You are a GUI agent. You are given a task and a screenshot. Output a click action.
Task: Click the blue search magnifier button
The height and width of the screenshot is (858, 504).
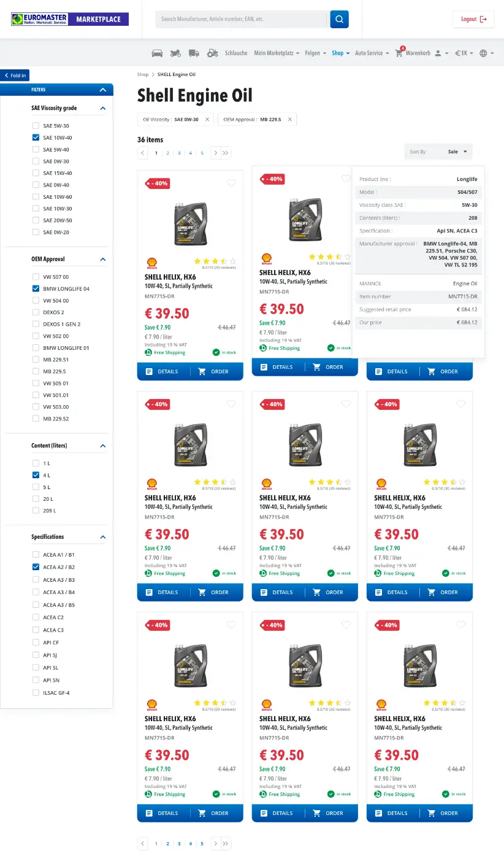[x=339, y=19]
